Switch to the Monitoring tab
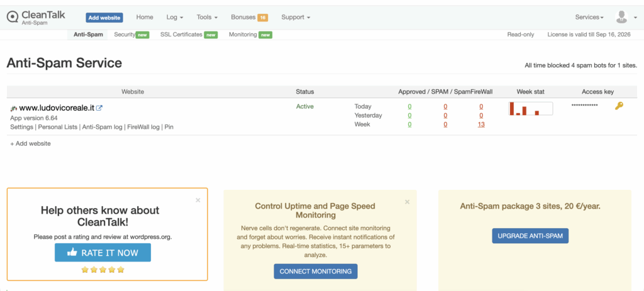 tap(250, 35)
